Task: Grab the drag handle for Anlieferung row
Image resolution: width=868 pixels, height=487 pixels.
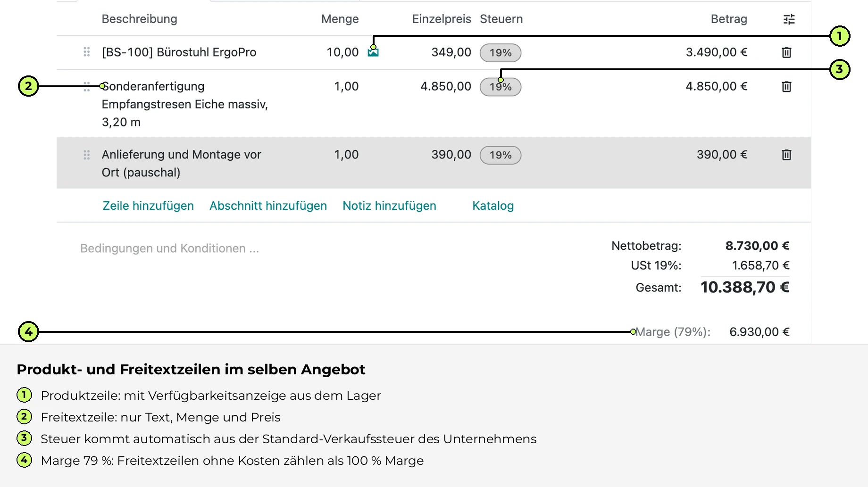Action: pos(87,155)
